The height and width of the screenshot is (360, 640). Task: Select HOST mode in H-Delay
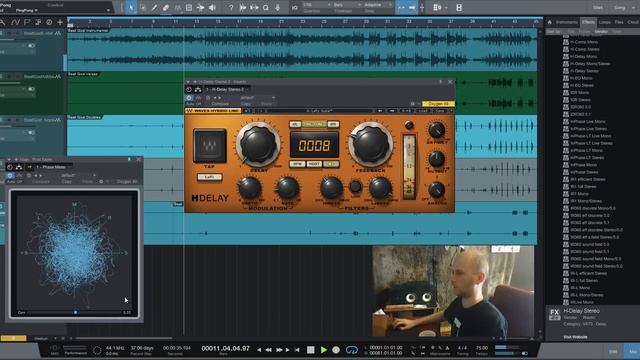coord(314,164)
